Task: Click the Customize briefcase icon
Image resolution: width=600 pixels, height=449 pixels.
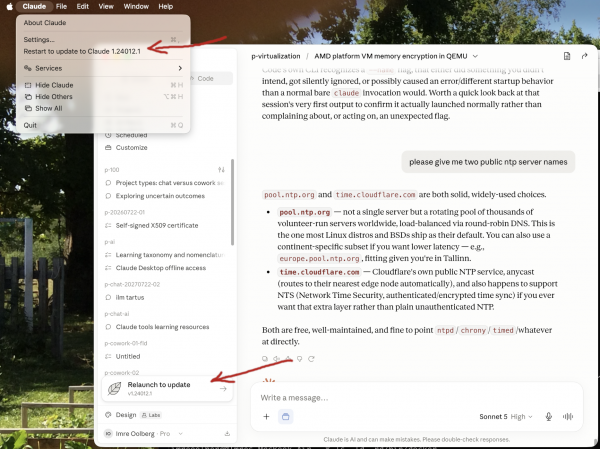Action: click(x=108, y=147)
